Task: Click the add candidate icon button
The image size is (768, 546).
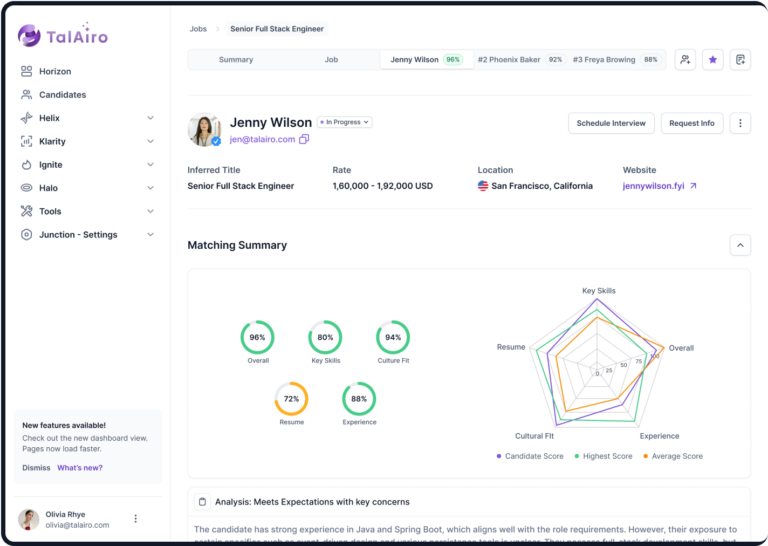Action: [x=685, y=60]
